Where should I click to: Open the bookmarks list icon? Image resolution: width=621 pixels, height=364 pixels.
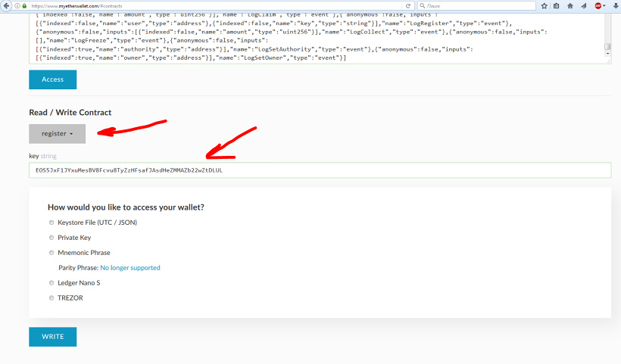point(557,6)
